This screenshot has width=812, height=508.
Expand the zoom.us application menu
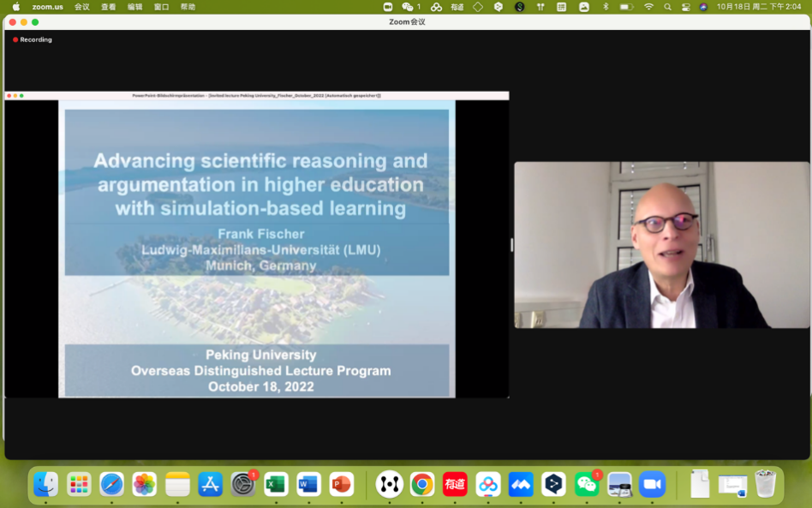click(47, 7)
